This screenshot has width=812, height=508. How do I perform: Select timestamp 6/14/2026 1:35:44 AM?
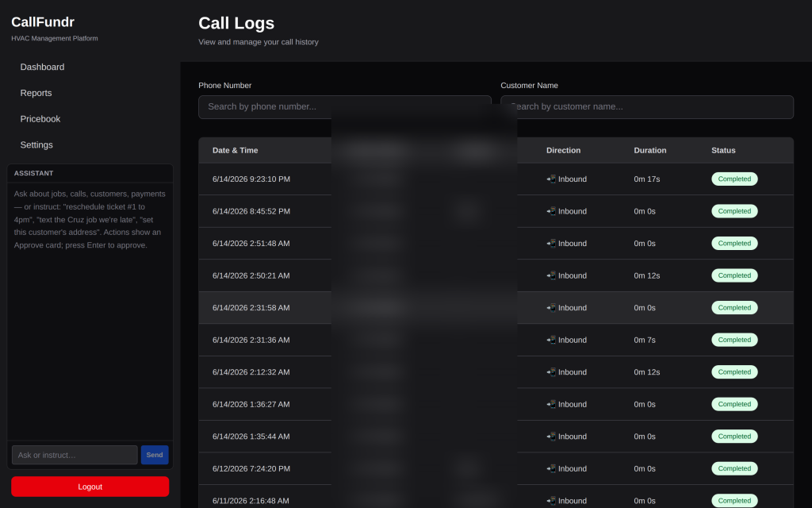coord(251,436)
